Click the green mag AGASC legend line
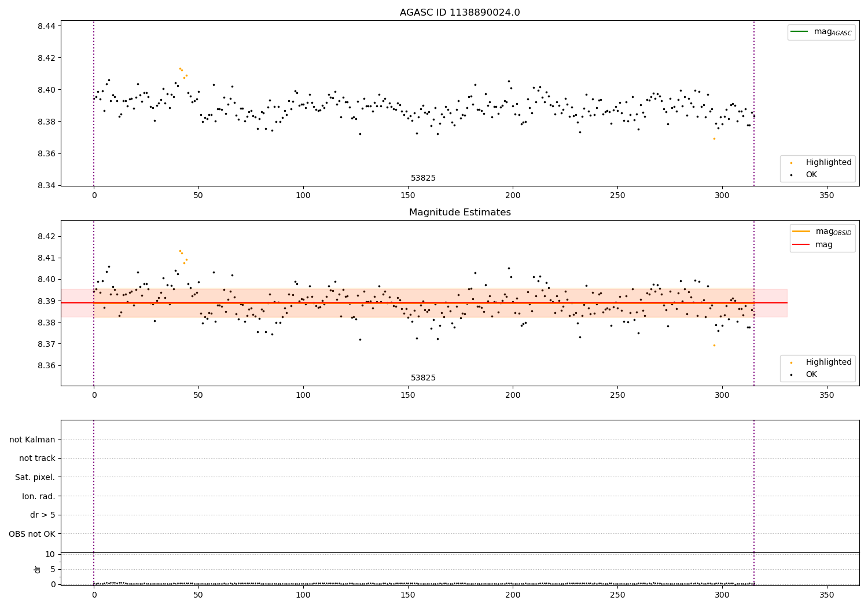This screenshot has width=868, height=608. (799, 32)
